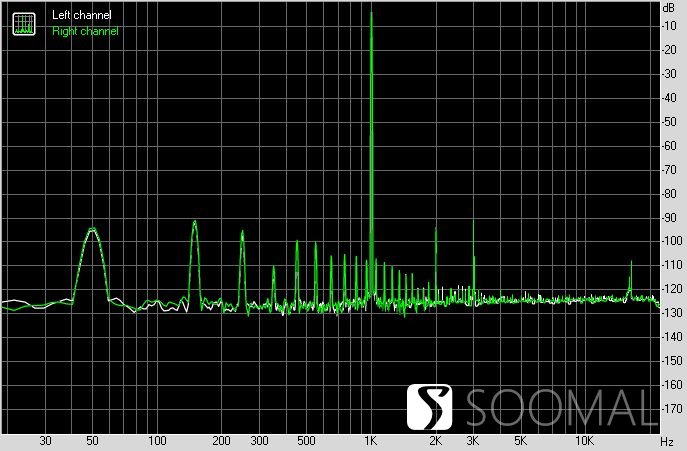This screenshot has height=451, width=687.
Task: Click the top of the 50 Hz hum peak
Action: pos(92,228)
